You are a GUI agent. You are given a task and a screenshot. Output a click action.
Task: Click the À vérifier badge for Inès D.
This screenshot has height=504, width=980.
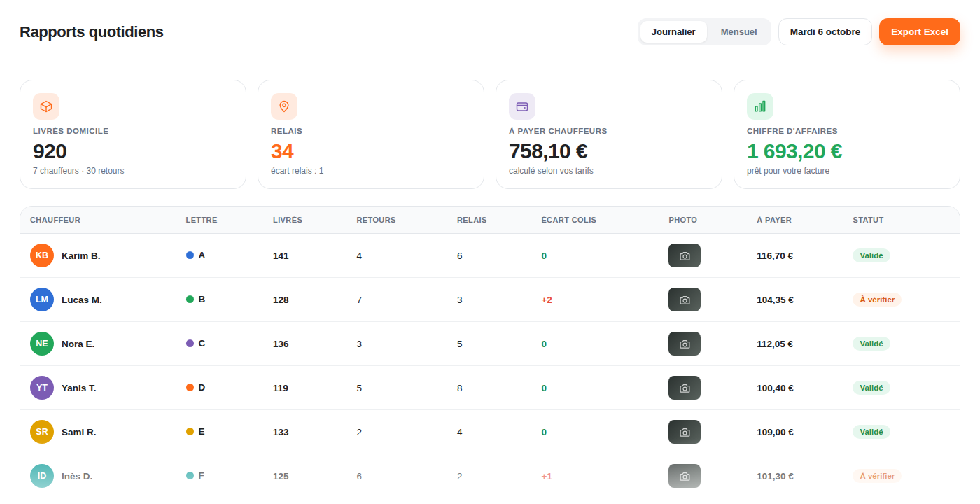(x=877, y=476)
